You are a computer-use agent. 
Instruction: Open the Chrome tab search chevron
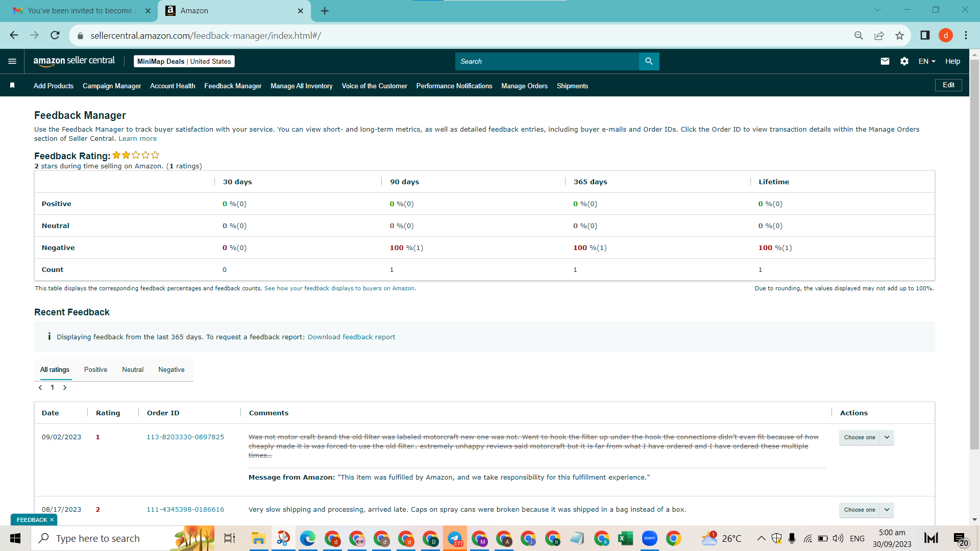coord(877,10)
